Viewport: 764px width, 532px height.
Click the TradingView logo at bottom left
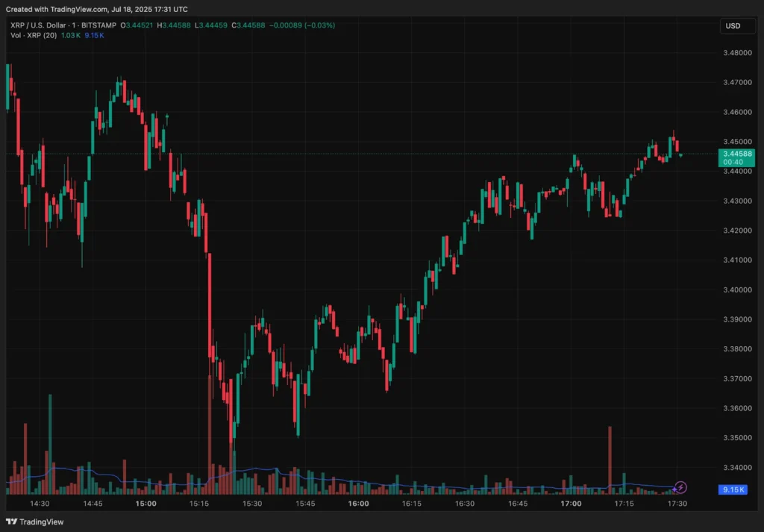tap(34, 522)
